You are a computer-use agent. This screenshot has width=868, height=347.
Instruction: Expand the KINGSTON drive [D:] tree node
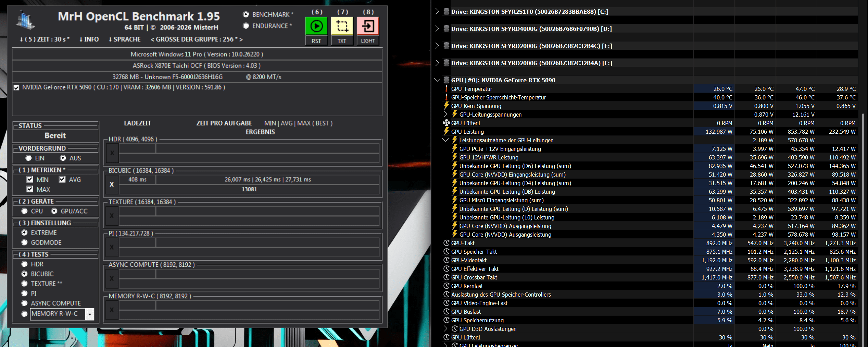click(437, 29)
